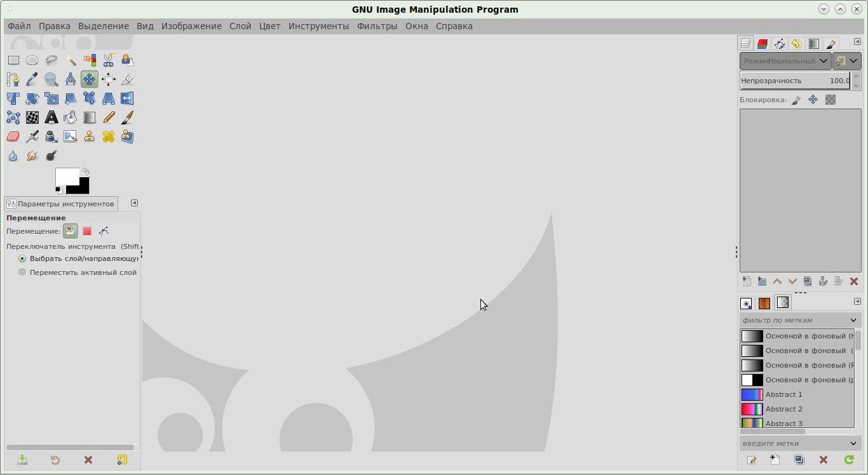Select the Blur/Sharpen droplet tool
Screen dimensions: 868x475
[13, 156]
